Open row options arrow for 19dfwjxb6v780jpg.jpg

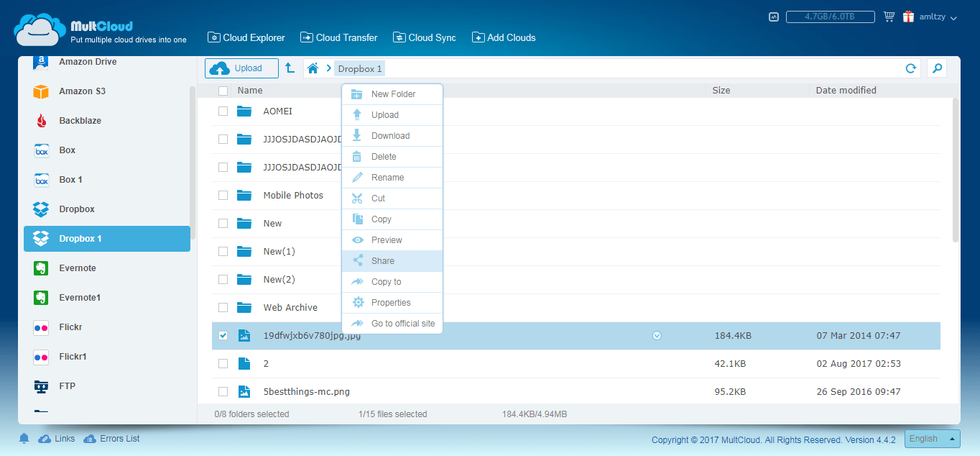click(x=657, y=336)
